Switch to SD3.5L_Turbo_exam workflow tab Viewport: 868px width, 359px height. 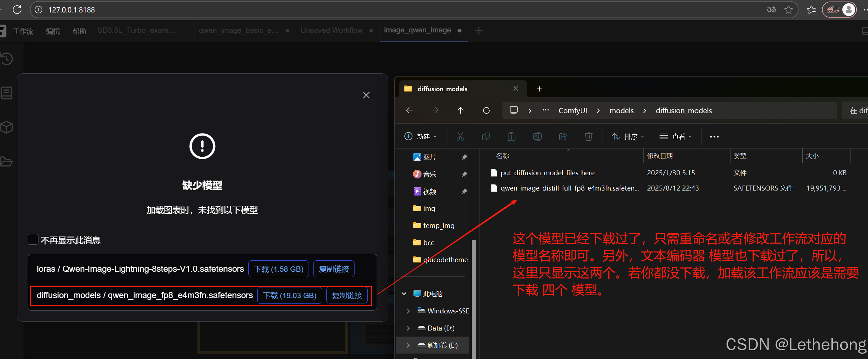coord(136,31)
